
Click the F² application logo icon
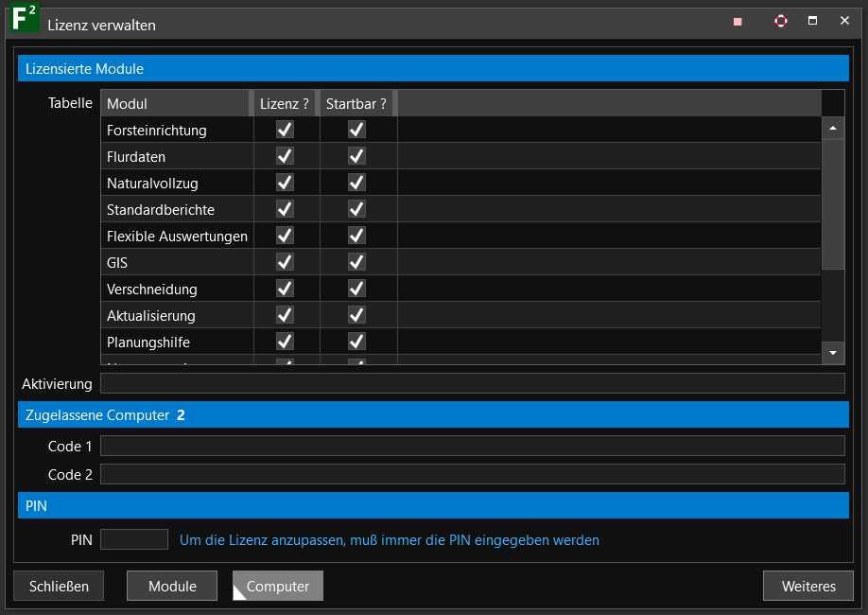coord(24,19)
